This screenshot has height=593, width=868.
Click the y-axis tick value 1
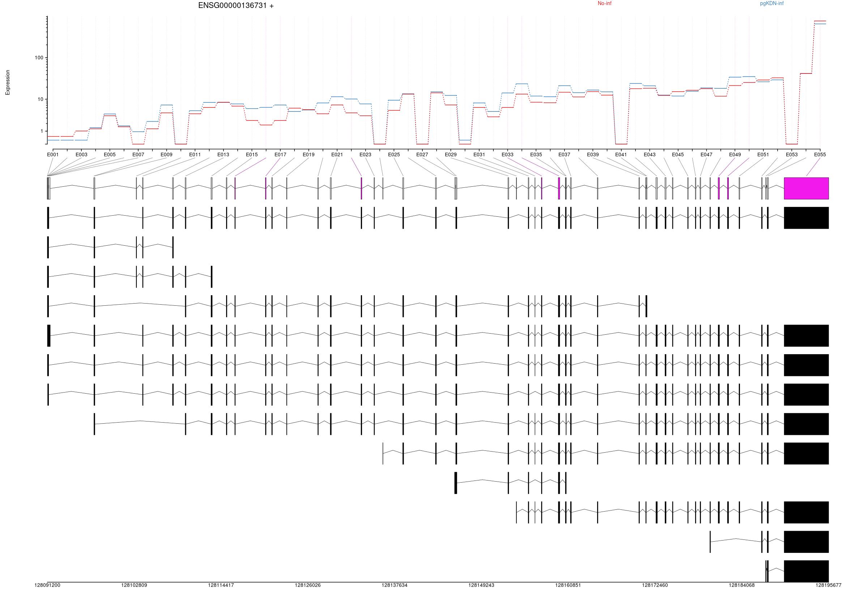tap(42, 131)
